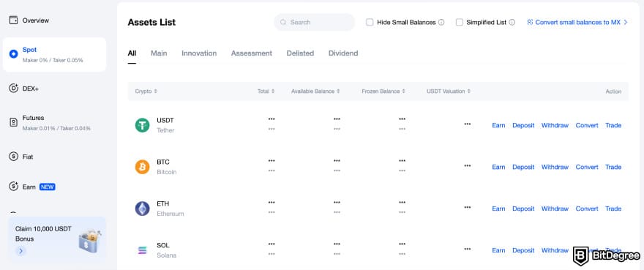Open the DEX+ sidebar icon
This screenshot has width=644, height=270.
pos(14,89)
